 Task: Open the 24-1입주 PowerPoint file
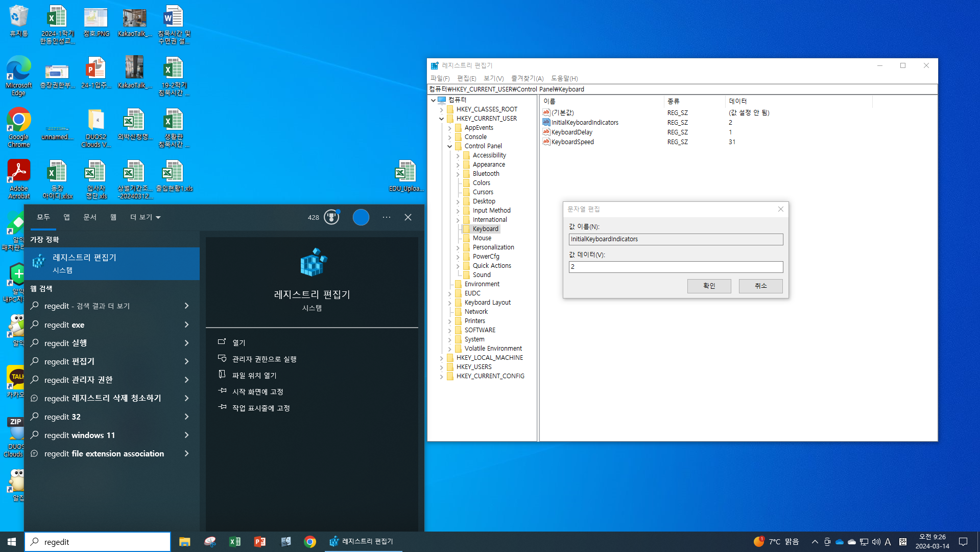(x=96, y=73)
